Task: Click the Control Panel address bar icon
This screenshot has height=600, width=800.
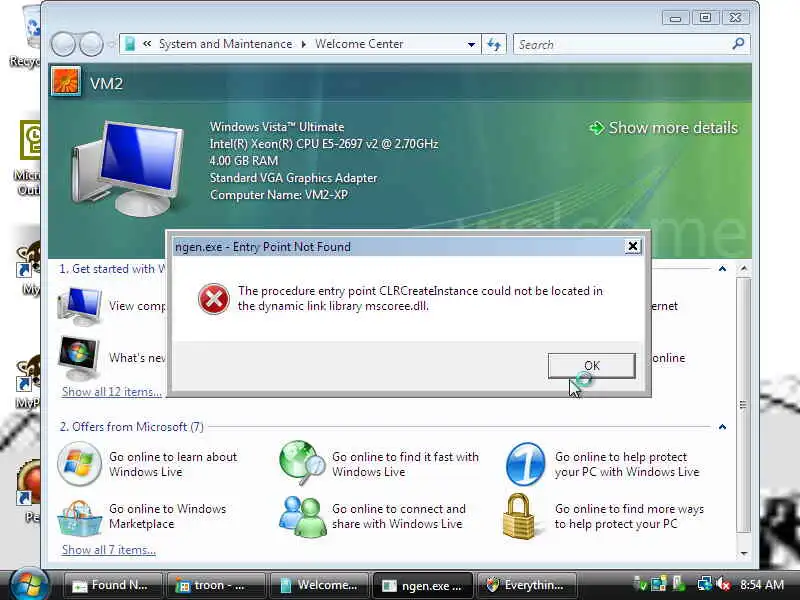Action: tap(130, 44)
